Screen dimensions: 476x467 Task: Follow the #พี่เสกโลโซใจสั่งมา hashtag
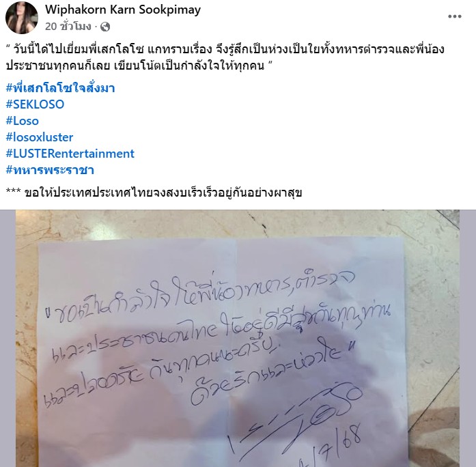tap(60, 88)
